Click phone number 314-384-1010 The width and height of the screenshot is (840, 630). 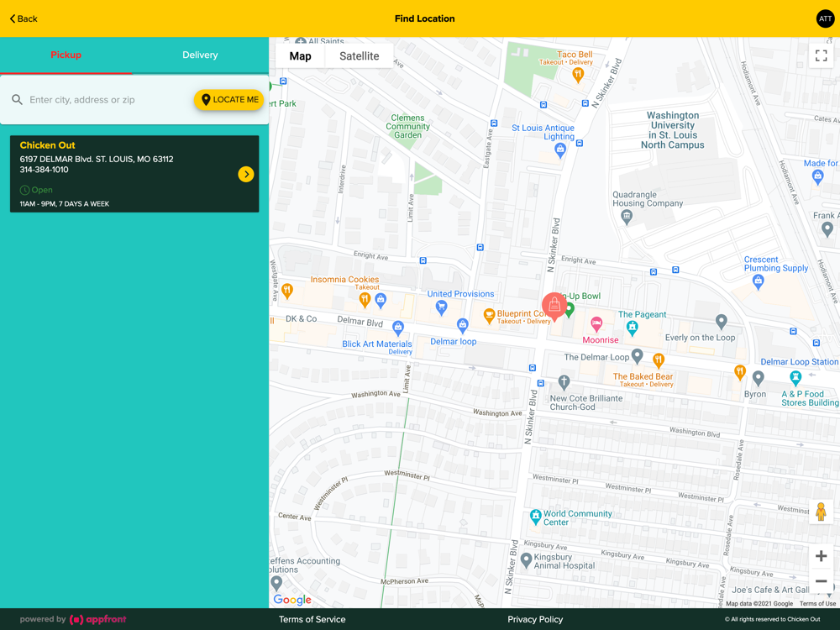tap(44, 170)
